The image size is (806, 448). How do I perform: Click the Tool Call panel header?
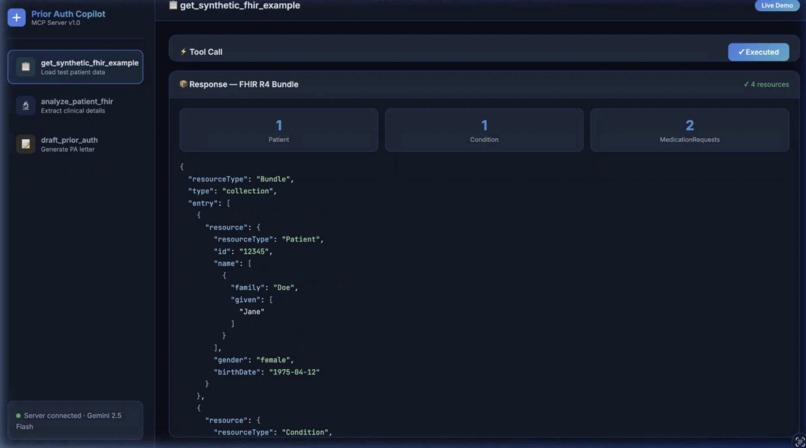(484, 50)
